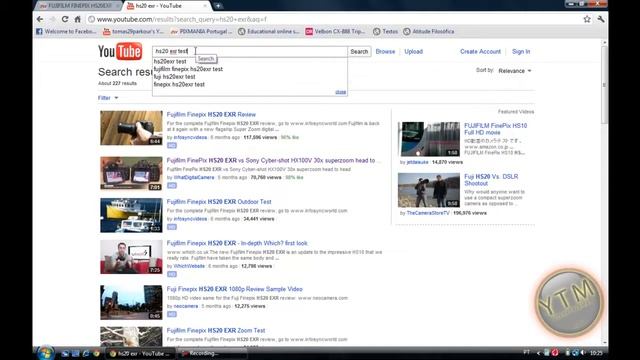Screen dimensions: 640x360
Task: Open Fujifilm Finepix HS20 EXR Zoom Test
Action: click(216, 331)
